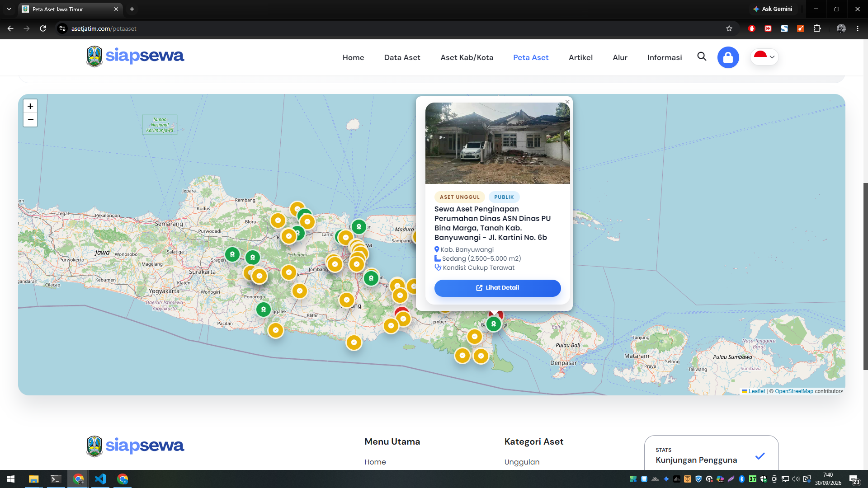Click yellow marker south of Blitar coast
This screenshot has width=868, height=488.
354,343
